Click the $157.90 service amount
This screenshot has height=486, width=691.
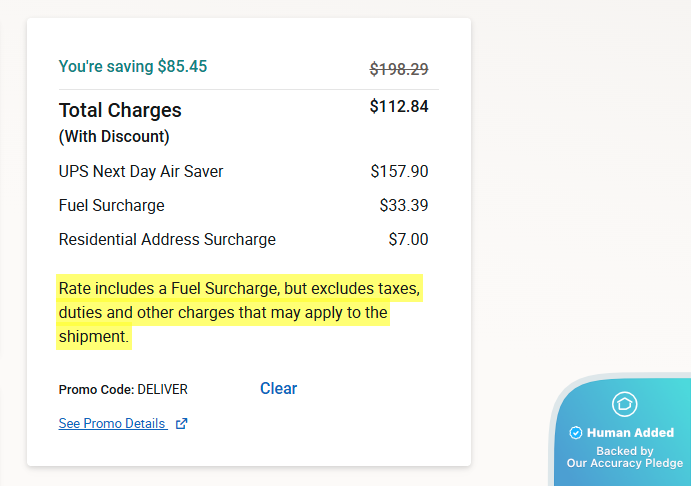click(399, 172)
